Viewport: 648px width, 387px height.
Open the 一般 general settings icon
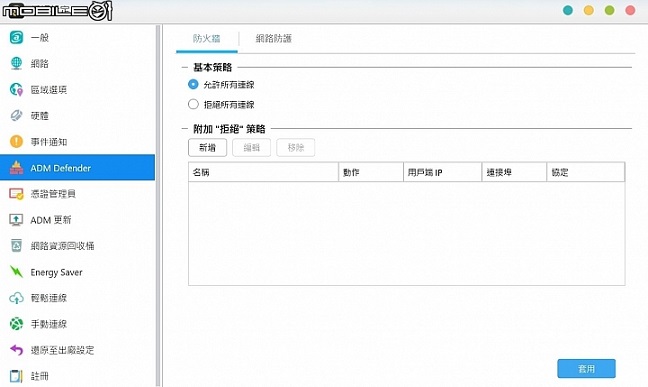[17, 37]
